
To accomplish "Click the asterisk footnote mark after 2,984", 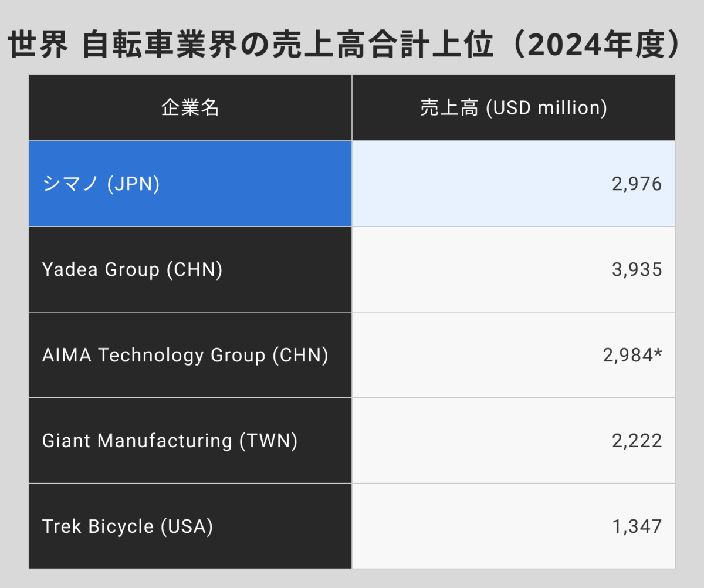I will 658,354.
